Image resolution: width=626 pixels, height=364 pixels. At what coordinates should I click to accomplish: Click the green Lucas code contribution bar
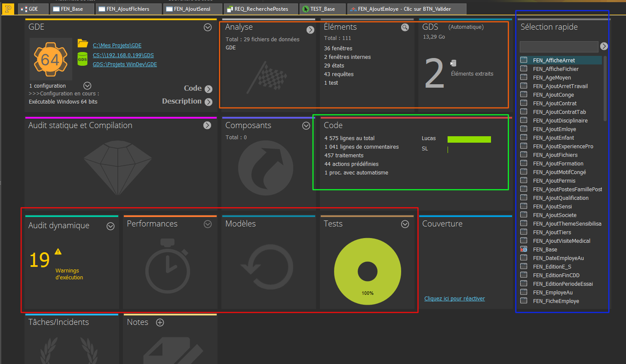coord(469,139)
